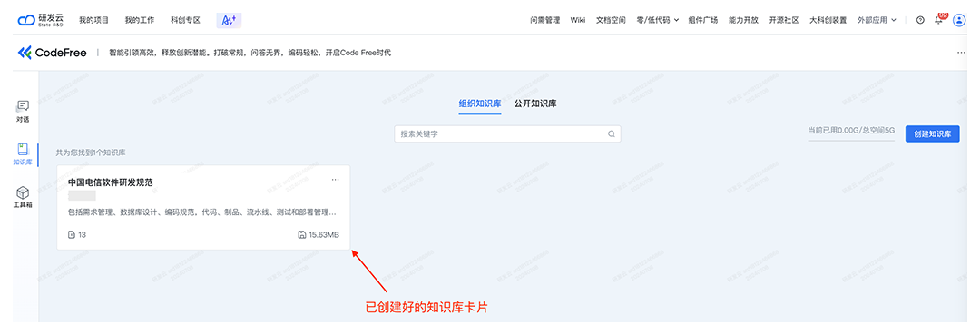The image size is (980, 335).
Task: Click card description 包括需求管理、数据库设计
Action: pyautogui.click(x=201, y=212)
